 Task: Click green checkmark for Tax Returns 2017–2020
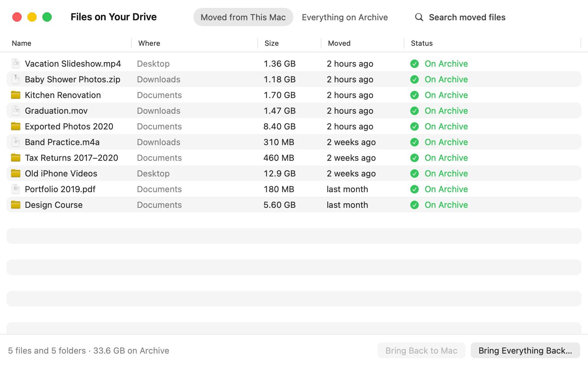point(415,158)
